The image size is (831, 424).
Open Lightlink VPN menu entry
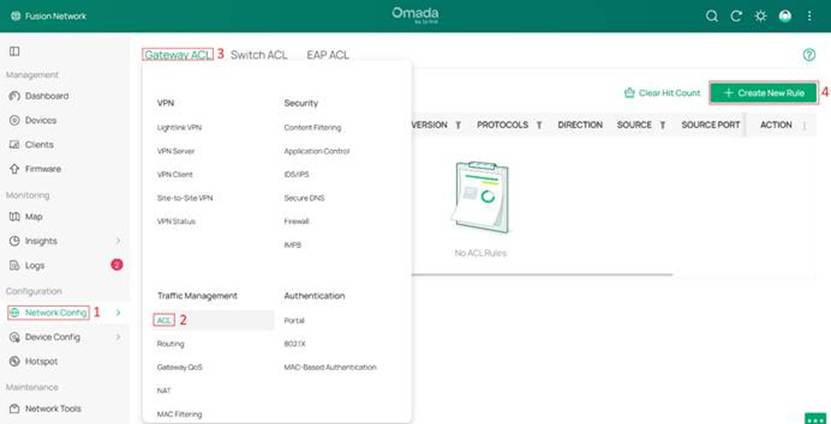point(179,128)
